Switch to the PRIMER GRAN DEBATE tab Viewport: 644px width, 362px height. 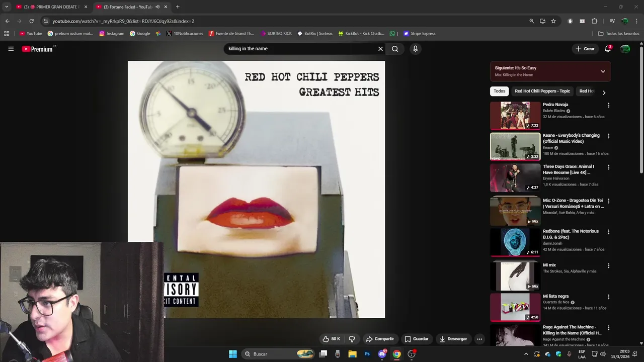coord(51,7)
